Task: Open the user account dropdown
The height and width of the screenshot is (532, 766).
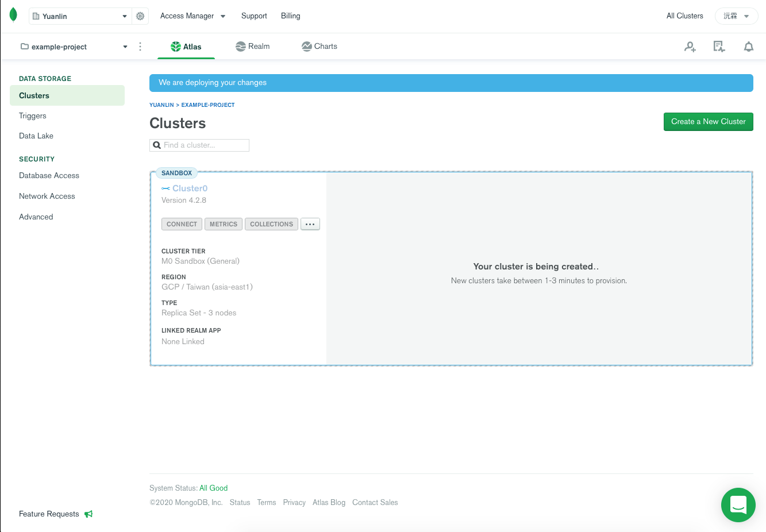Action: point(736,16)
